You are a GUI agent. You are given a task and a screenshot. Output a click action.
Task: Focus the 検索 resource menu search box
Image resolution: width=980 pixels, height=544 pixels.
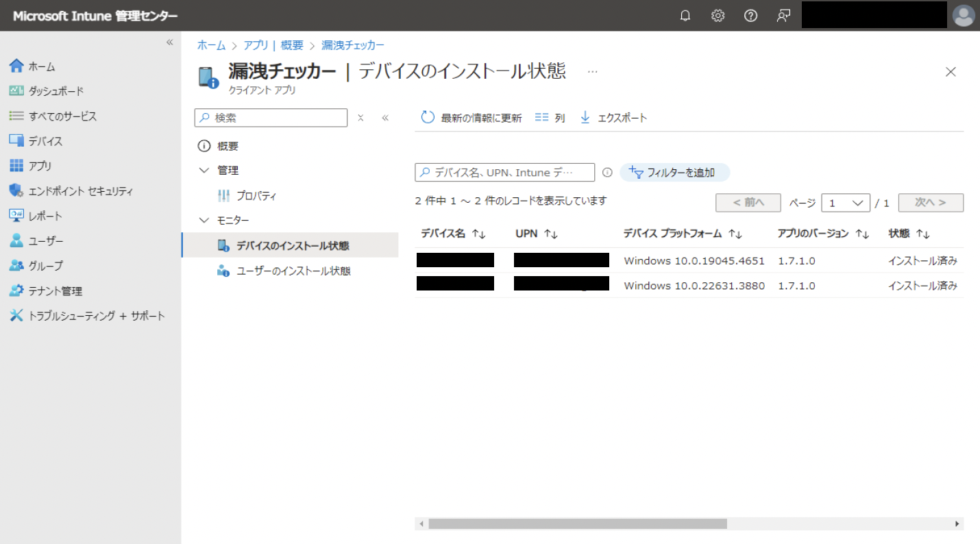pos(271,118)
